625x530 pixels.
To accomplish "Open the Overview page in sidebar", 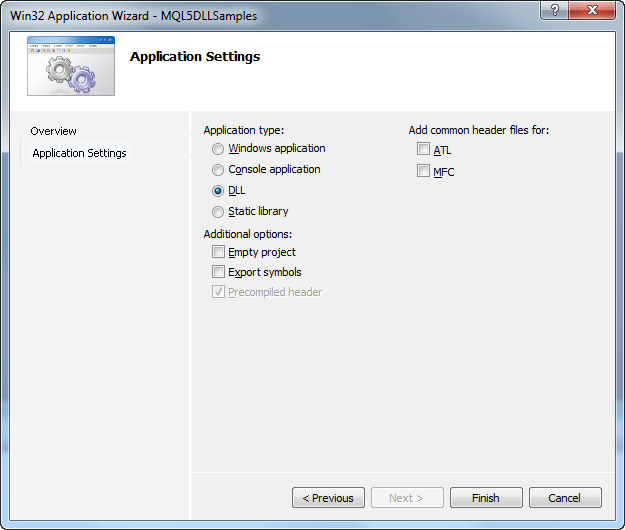I will tap(53, 131).
